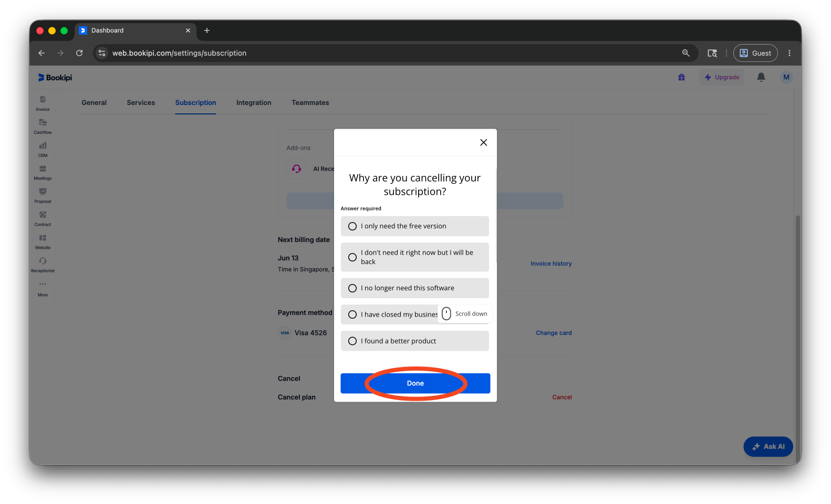Select the Dashboard browser tab
Viewport: 831px width, 504px height.
136,30
